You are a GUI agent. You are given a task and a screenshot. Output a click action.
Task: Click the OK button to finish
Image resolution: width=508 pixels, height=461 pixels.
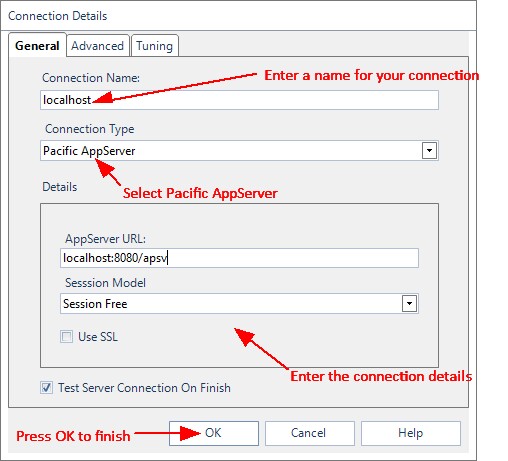click(x=214, y=433)
